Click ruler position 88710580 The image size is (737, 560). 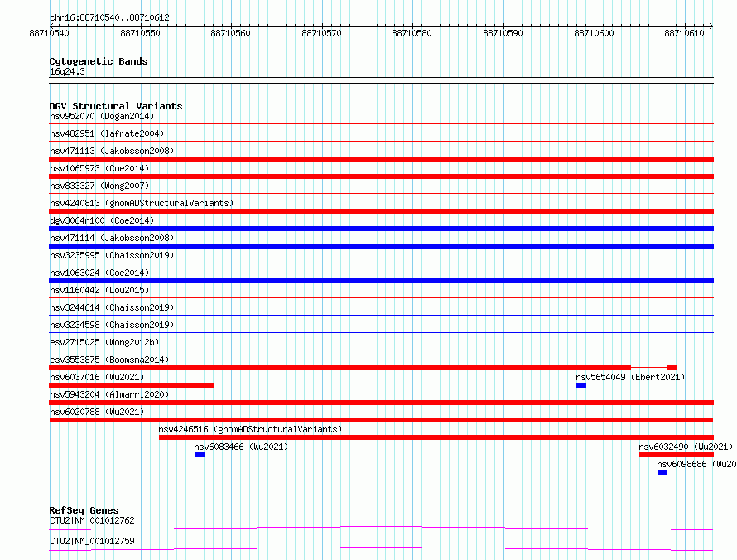point(412,33)
